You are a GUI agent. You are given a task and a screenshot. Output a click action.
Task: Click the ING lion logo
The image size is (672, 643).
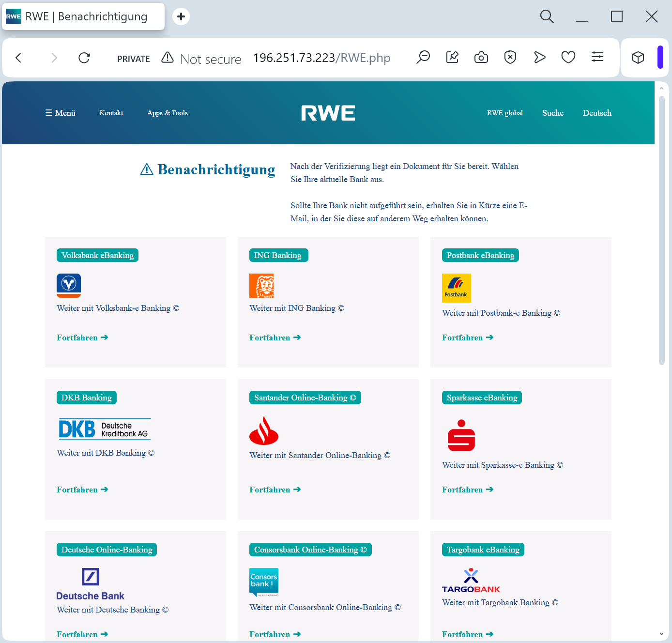(261, 286)
